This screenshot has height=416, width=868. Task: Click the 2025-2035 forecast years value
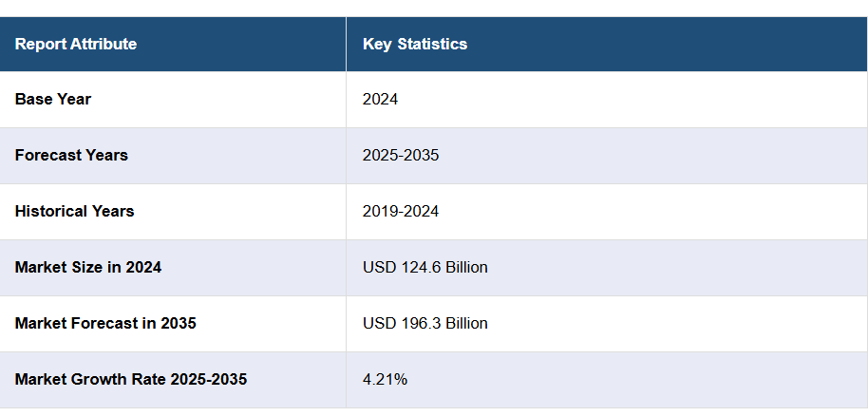[x=400, y=155]
